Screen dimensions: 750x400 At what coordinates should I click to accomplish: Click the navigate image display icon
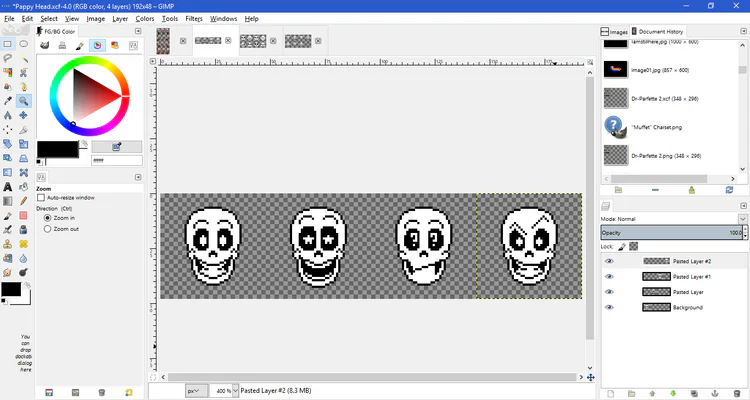(x=590, y=377)
